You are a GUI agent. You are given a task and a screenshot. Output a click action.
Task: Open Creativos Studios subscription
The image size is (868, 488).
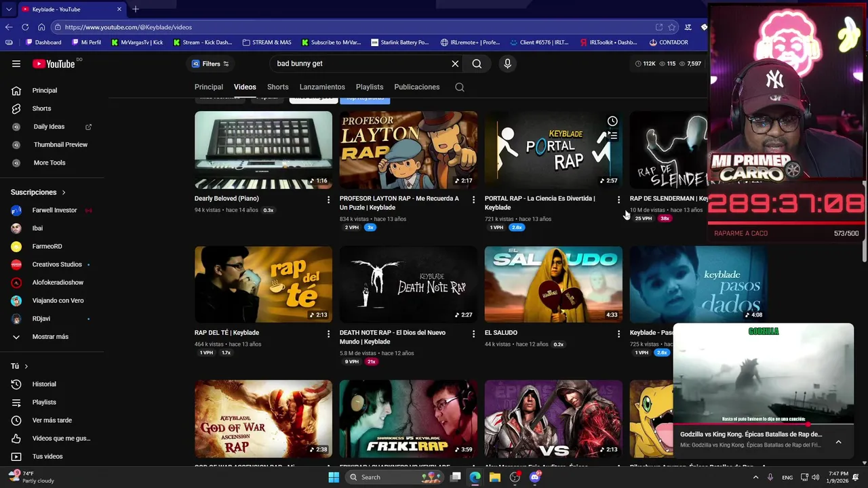pos(57,264)
